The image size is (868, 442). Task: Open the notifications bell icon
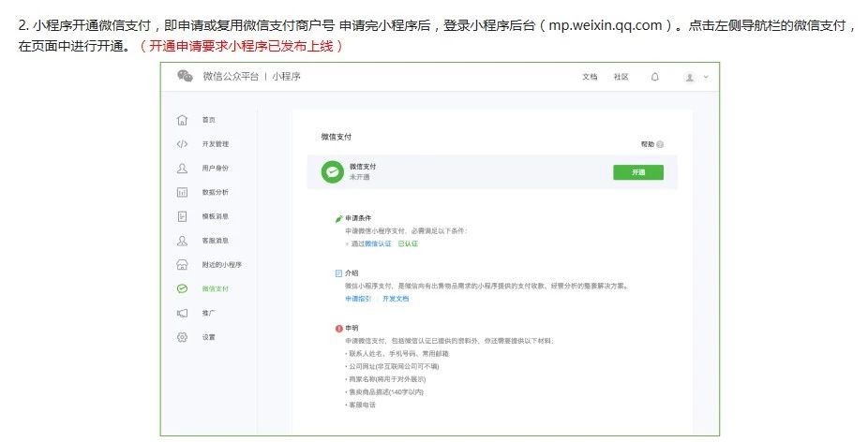pyautogui.click(x=655, y=77)
